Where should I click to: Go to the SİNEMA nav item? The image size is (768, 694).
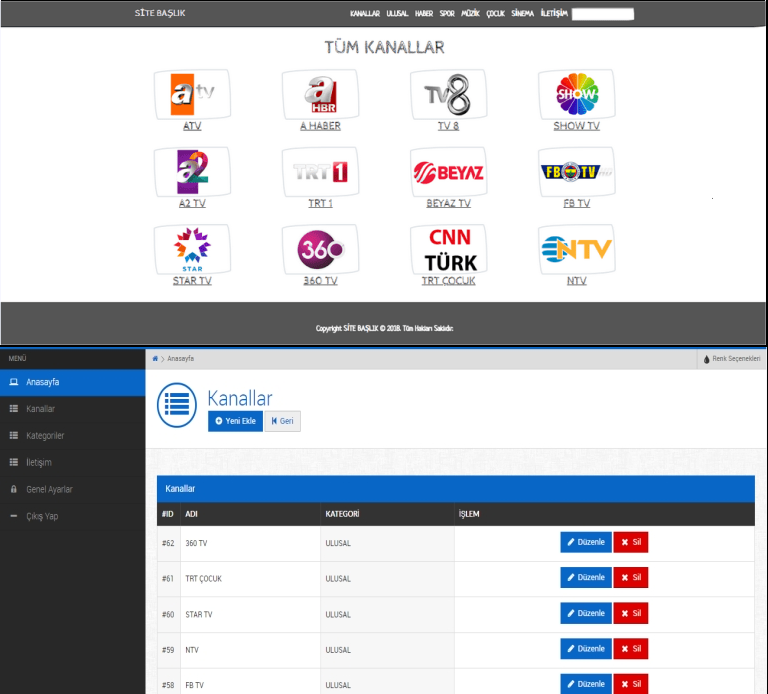[523, 14]
